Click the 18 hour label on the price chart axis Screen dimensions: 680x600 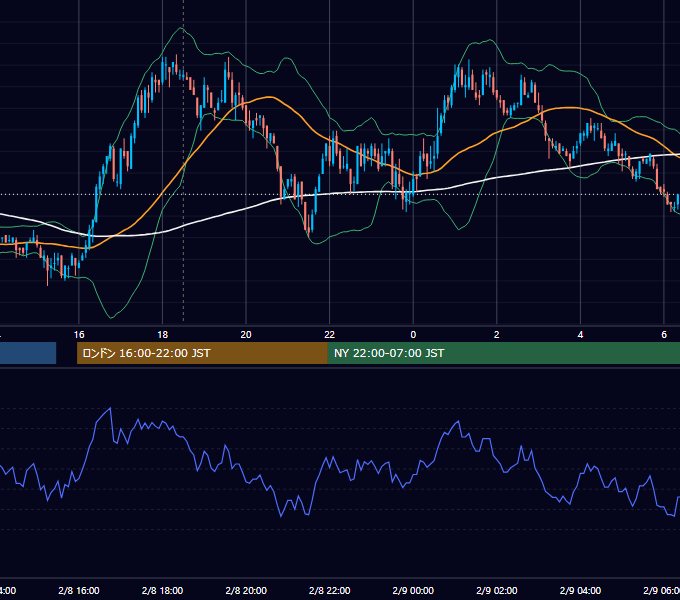163,335
